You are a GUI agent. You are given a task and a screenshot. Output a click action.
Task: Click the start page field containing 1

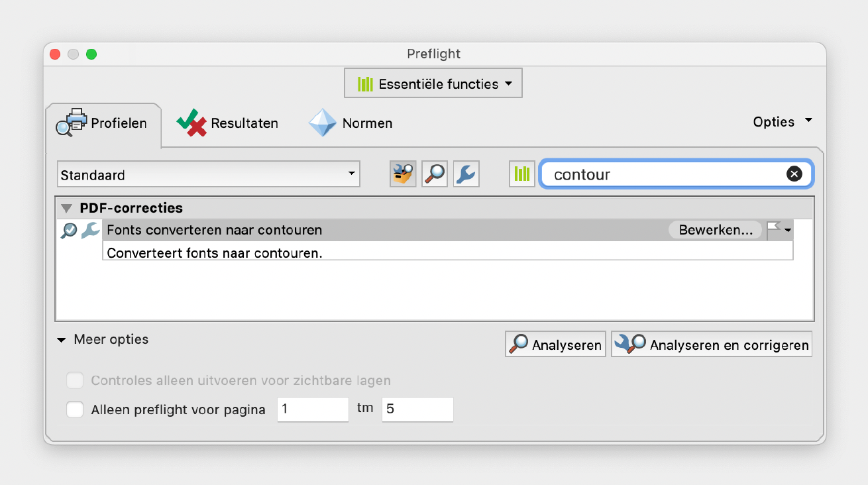(313, 409)
